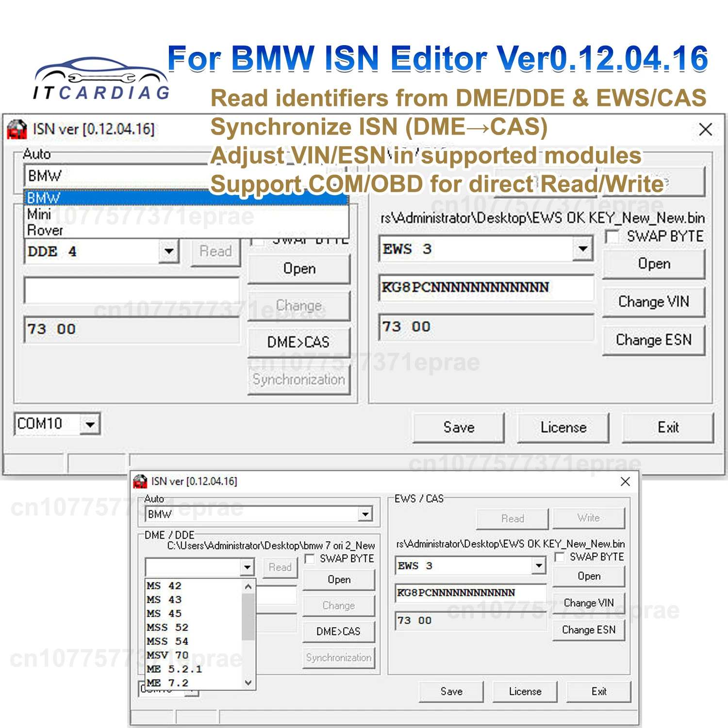
Task: Toggle SWAP BYTE checkbox in lower window EWS panel
Action: point(560,557)
